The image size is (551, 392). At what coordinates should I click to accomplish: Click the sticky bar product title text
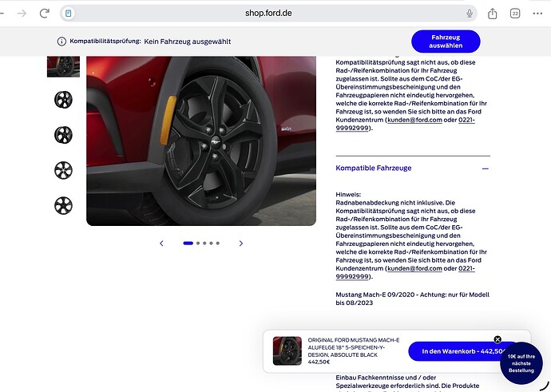click(354, 347)
